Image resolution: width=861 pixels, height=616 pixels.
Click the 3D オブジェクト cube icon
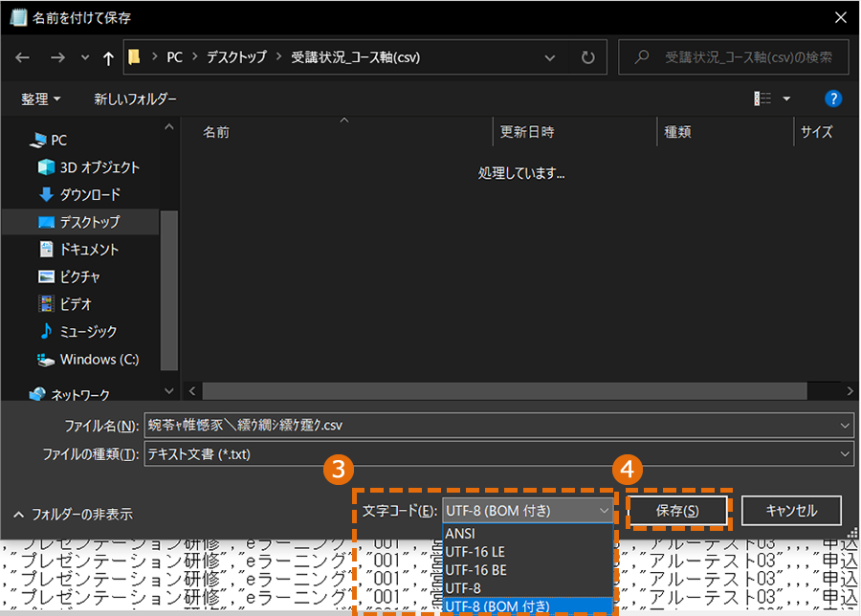pos(46,166)
